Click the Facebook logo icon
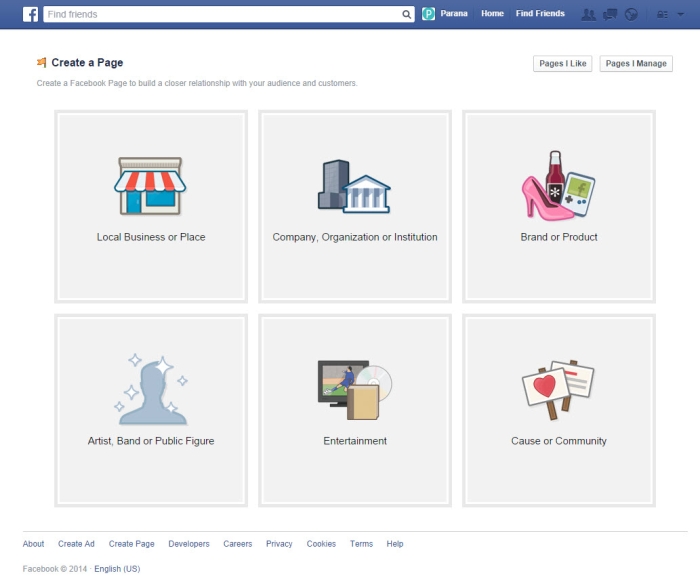Image resolution: width=700 pixels, height=588 pixels. pyautogui.click(x=30, y=14)
